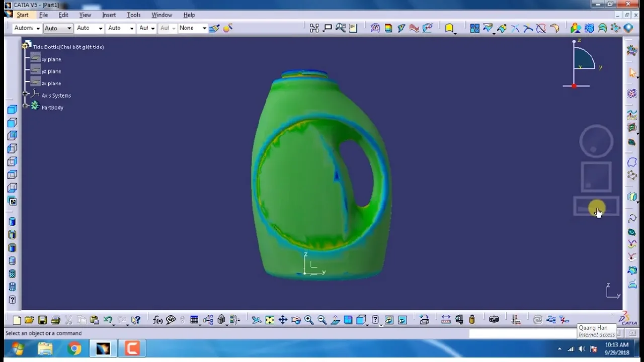Select the xy plane in the tree
Image resolution: width=644 pixels, height=362 pixels.
pyautogui.click(x=51, y=59)
